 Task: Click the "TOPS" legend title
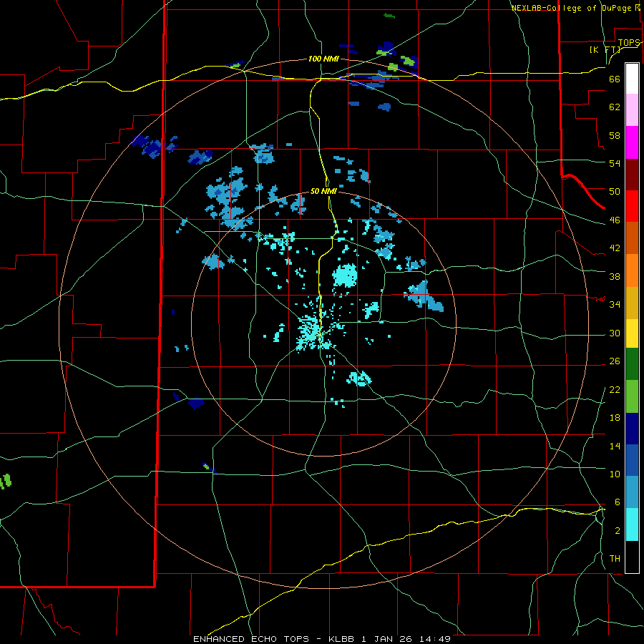[629, 43]
